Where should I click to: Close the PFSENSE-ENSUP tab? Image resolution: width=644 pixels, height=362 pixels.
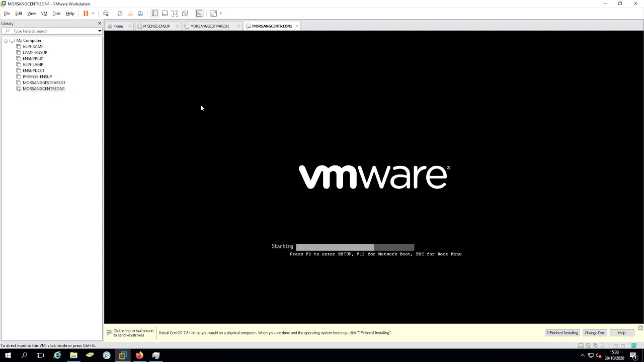(x=177, y=26)
